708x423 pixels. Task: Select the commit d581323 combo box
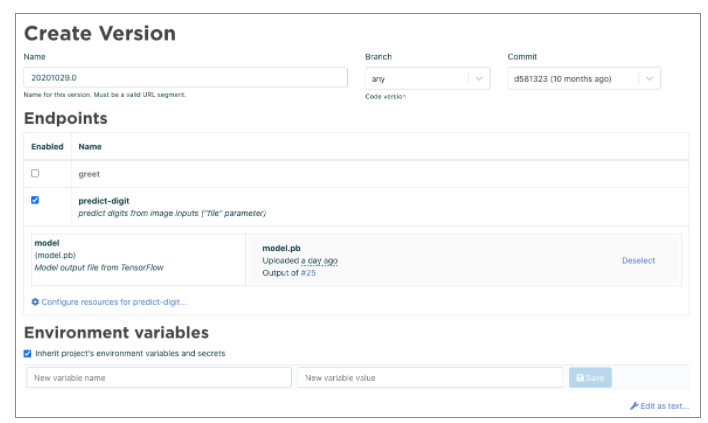(572, 79)
